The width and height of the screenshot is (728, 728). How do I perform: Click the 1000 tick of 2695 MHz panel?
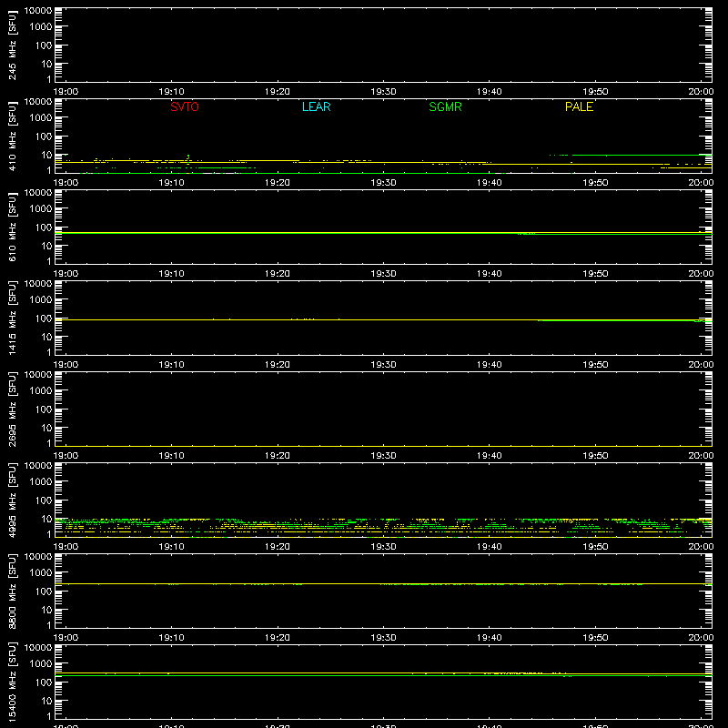tap(41, 391)
